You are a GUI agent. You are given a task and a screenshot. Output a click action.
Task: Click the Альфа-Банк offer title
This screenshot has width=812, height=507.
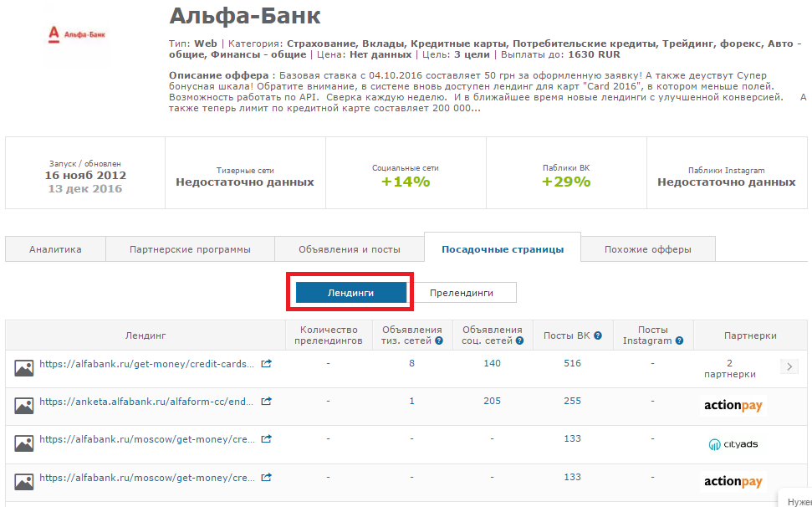(245, 16)
